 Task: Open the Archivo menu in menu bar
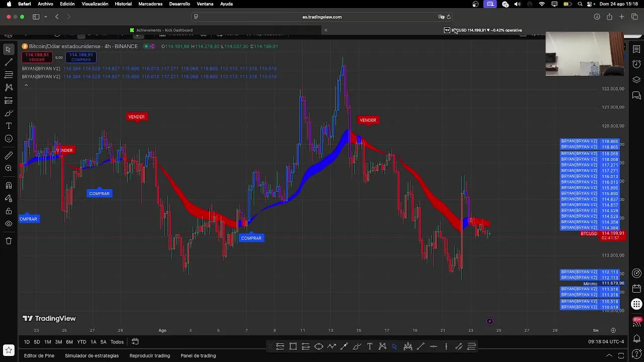45,4
